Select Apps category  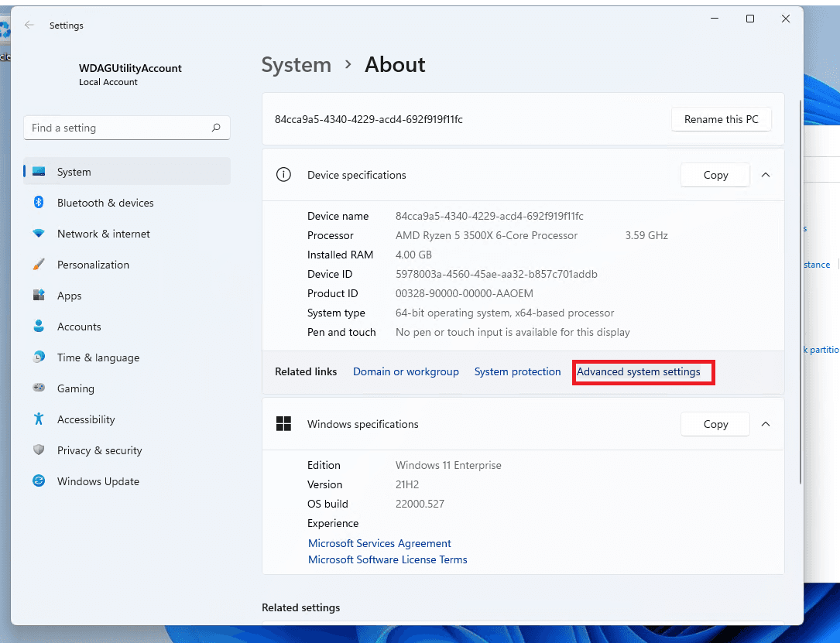coord(127,296)
